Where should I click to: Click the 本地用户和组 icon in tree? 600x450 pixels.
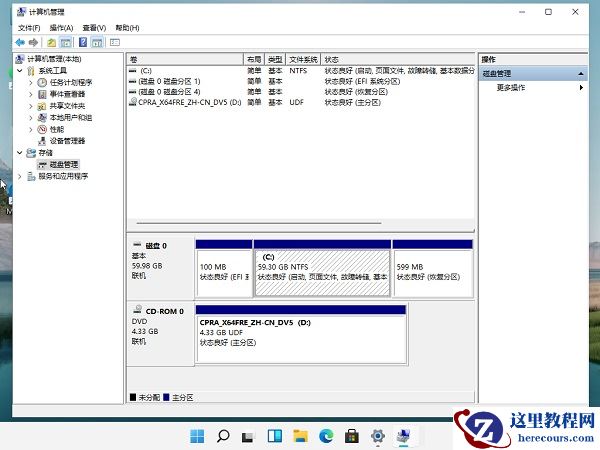point(42,117)
